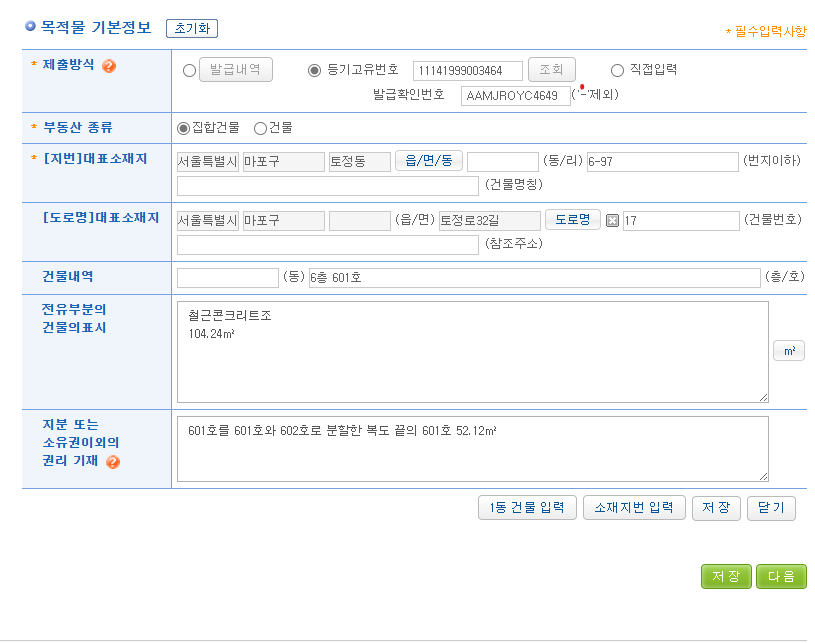Focus the 발급확인번호 field AAMJROYC4649
Screen dimensions: 815x643
click(516, 96)
